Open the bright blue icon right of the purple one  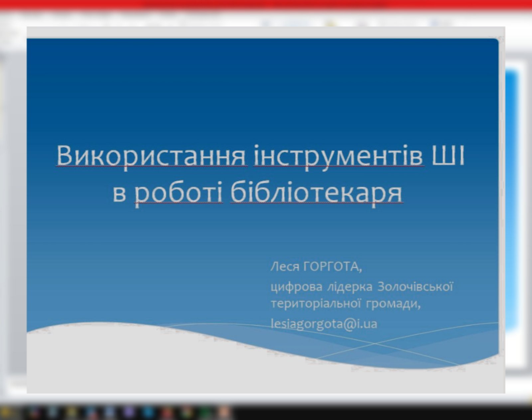click(x=148, y=412)
